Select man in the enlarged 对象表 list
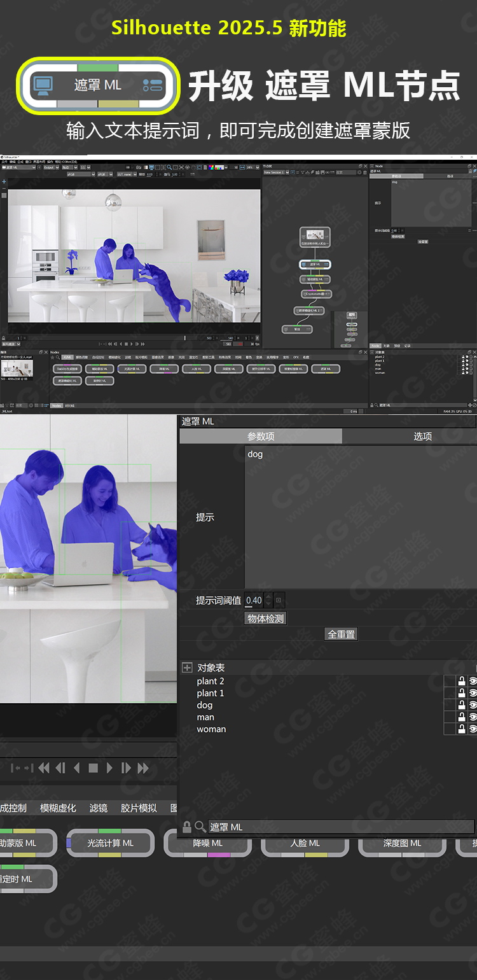Screen dimensions: 477x980 pyautogui.click(x=205, y=717)
